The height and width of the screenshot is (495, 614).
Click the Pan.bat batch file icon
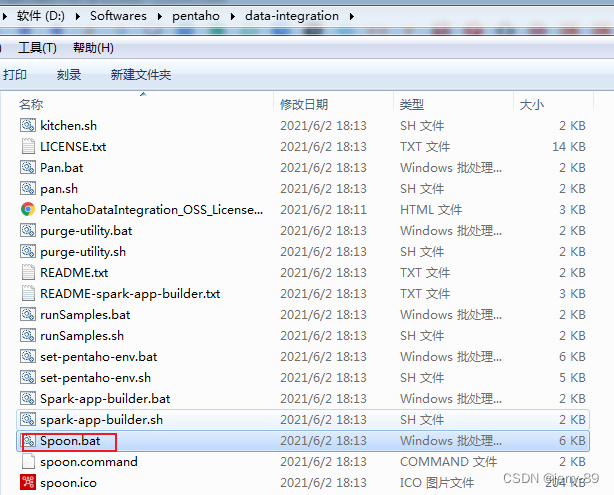click(x=28, y=168)
